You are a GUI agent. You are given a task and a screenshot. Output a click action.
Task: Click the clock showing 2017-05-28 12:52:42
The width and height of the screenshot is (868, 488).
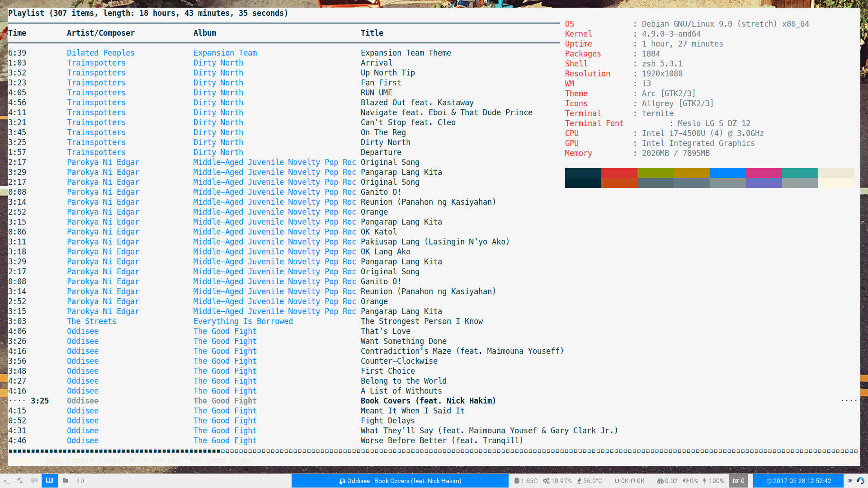[798, 481]
